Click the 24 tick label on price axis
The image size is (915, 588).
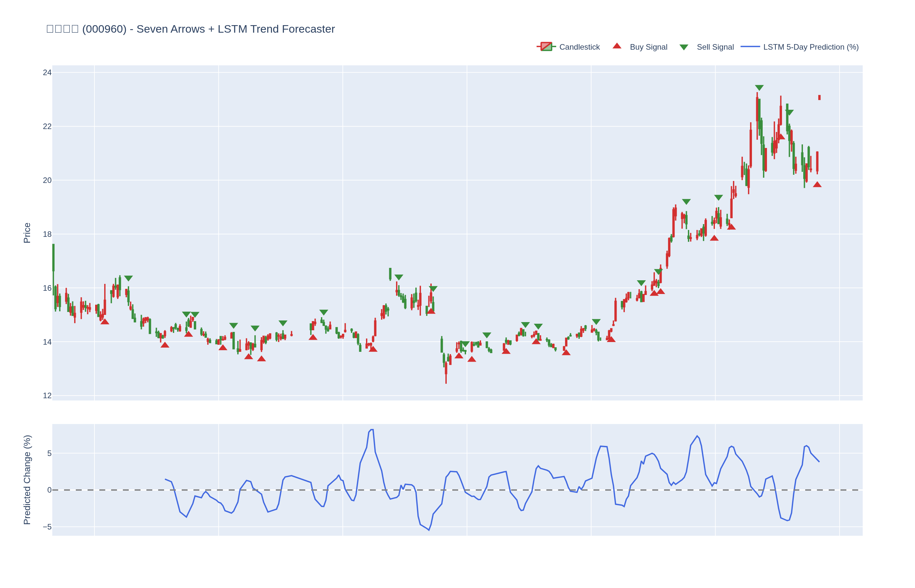pyautogui.click(x=47, y=73)
